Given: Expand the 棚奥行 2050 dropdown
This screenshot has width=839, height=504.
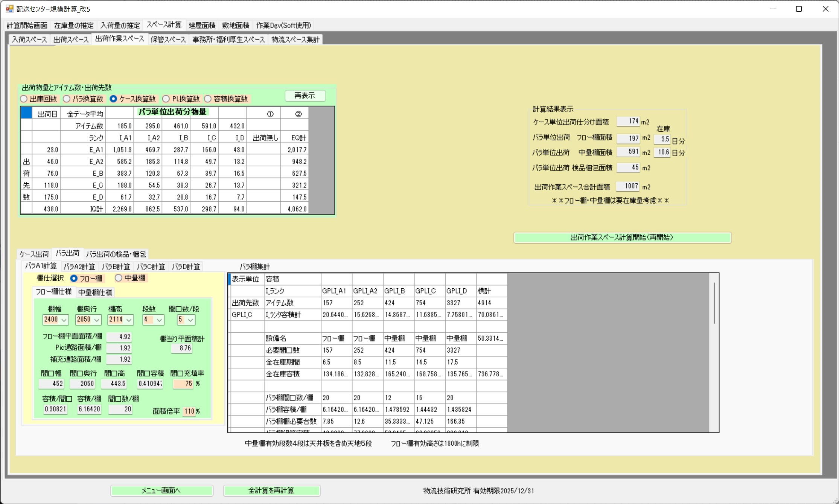Looking at the screenshot, I should click(97, 320).
